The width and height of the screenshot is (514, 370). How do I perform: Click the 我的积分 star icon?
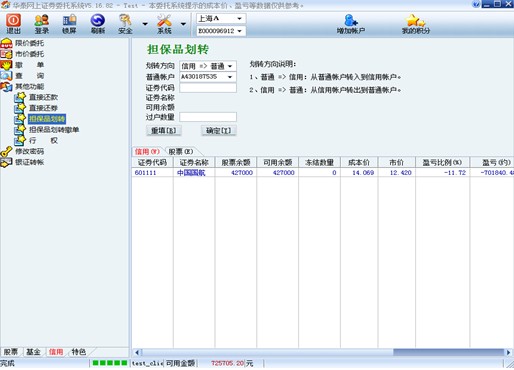pyautogui.click(x=415, y=21)
